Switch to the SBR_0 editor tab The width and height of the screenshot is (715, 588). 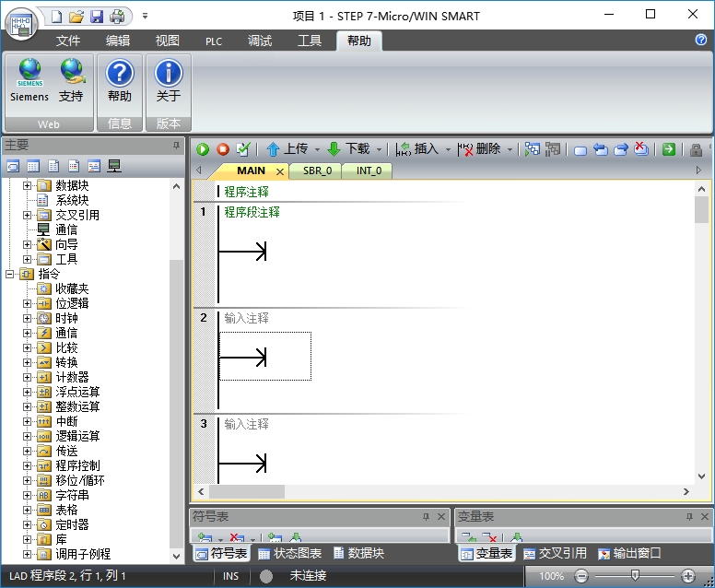(317, 171)
